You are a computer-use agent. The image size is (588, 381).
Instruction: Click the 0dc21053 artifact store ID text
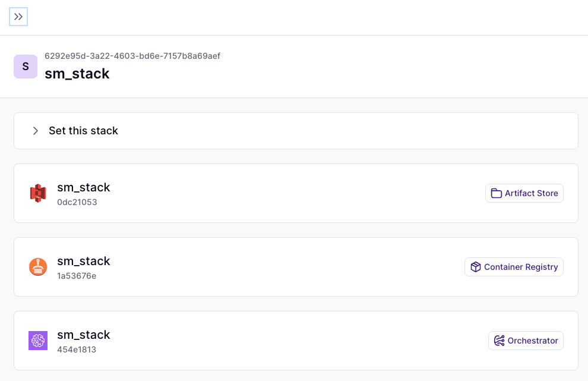tap(77, 202)
